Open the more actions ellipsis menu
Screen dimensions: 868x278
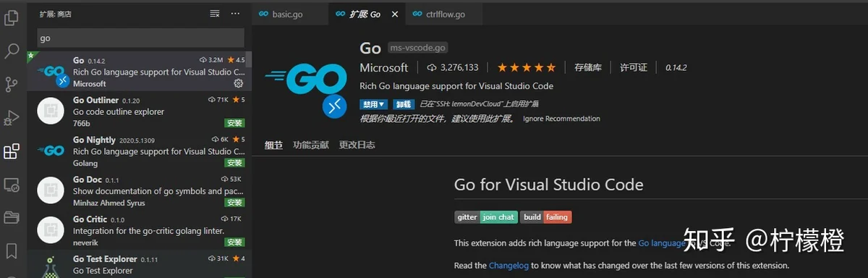pyautogui.click(x=236, y=14)
